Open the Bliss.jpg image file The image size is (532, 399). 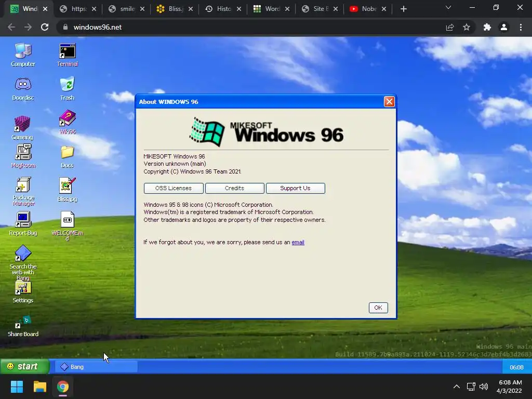point(67,190)
